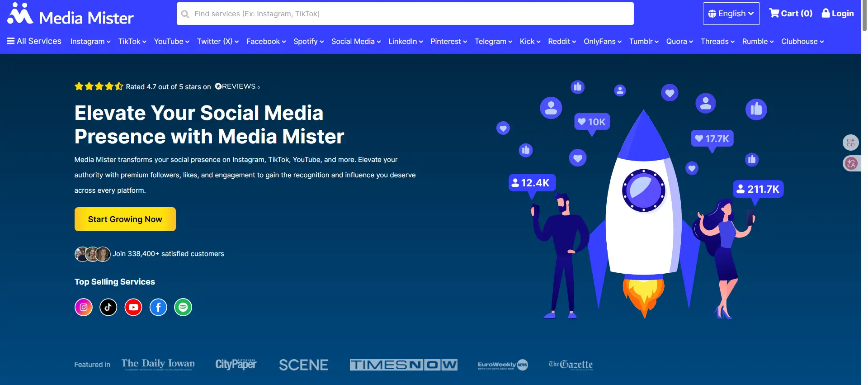Open the All Services hamburger menu
This screenshot has height=385, width=868.
pos(34,41)
